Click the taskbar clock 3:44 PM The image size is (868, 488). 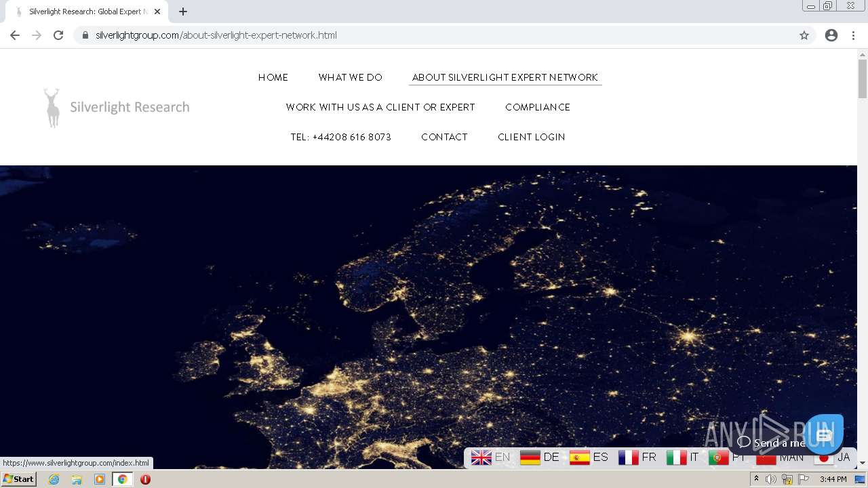[x=833, y=479]
